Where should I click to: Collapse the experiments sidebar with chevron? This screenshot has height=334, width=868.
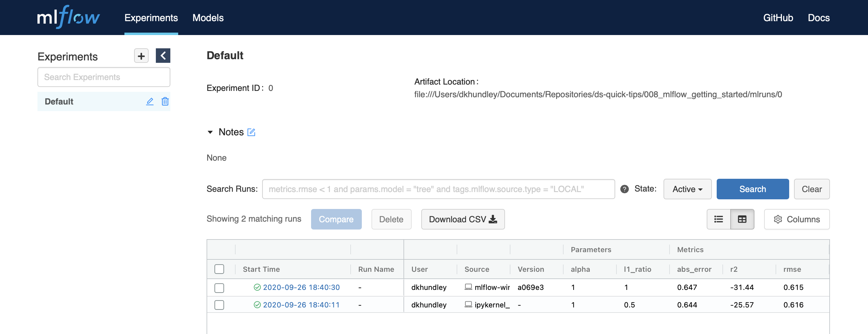point(163,56)
